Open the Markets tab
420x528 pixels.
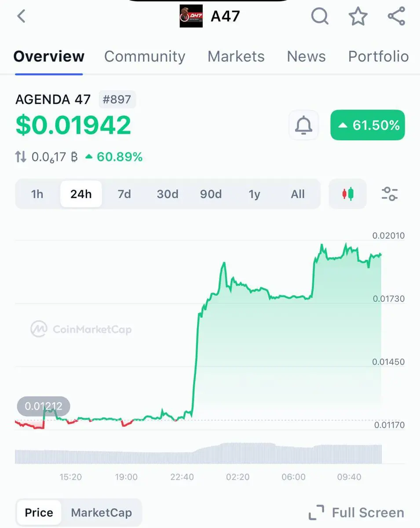point(236,56)
